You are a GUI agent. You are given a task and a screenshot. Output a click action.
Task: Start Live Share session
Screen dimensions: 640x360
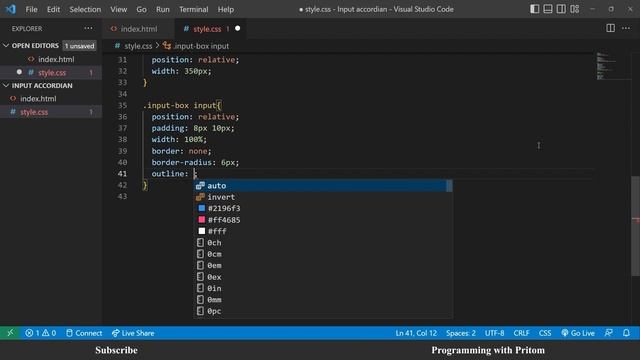[x=133, y=333]
